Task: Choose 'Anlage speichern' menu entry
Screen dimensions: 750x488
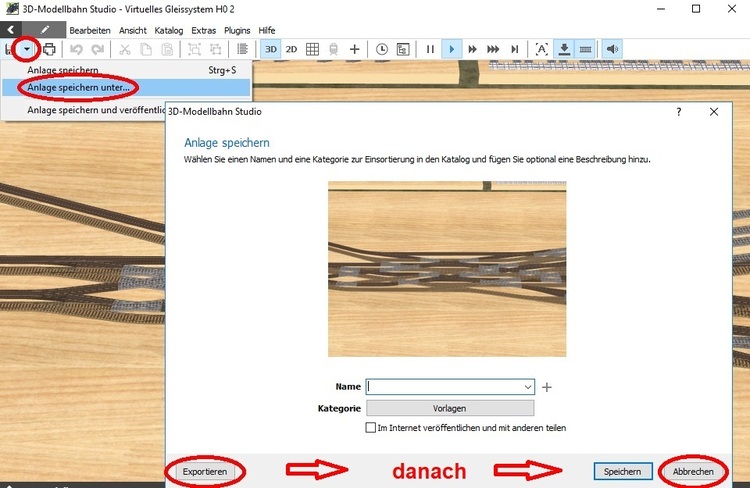Action: click(126, 70)
